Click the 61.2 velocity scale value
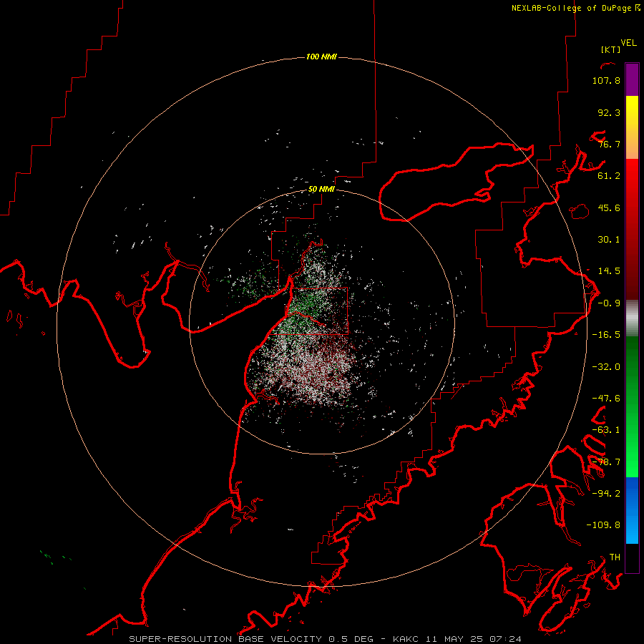 coord(609,176)
